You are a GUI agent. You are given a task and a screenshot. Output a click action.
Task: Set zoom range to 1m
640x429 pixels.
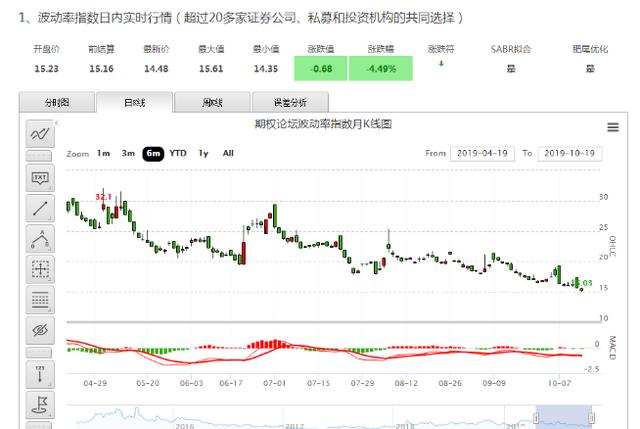click(103, 153)
